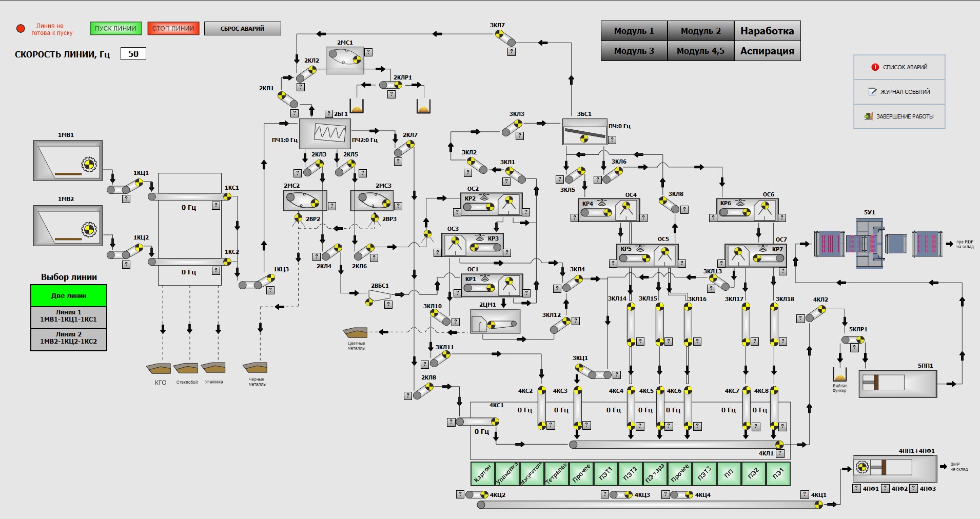Select the Две линии option
This screenshot has height=519, width=980.
pos(69,296)
